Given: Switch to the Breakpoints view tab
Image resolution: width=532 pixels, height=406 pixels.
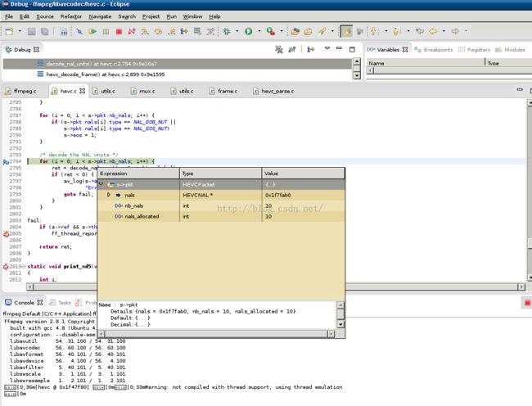Looking at the screenshot, I should point(434,50).
